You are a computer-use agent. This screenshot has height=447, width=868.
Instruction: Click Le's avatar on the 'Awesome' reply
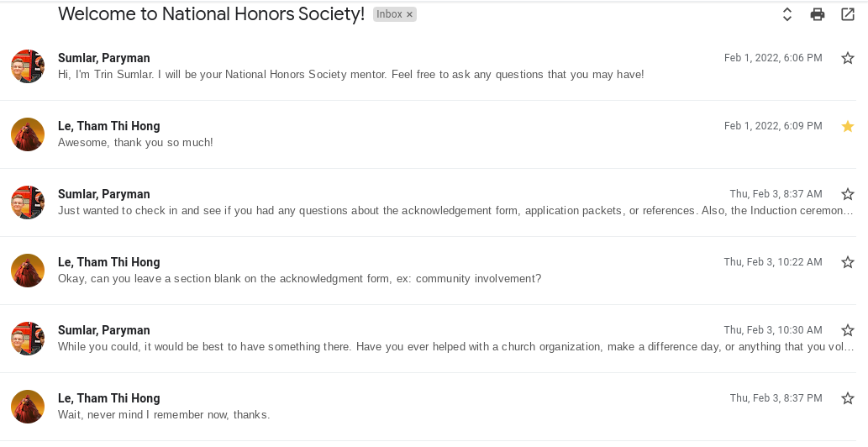click(28, 134)
